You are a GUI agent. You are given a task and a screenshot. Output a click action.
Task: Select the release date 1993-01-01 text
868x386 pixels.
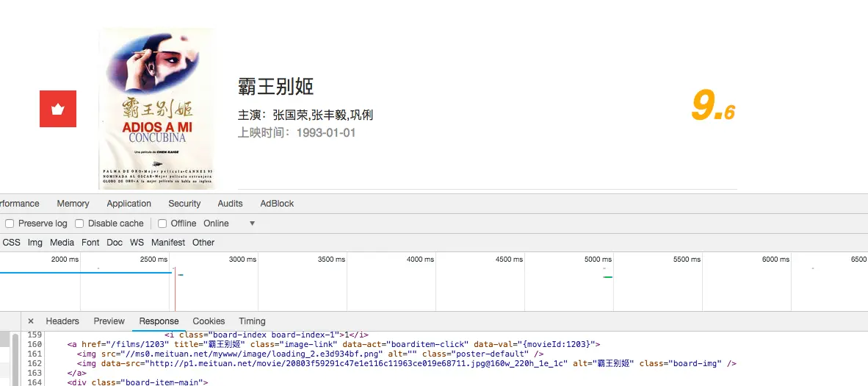325,133
